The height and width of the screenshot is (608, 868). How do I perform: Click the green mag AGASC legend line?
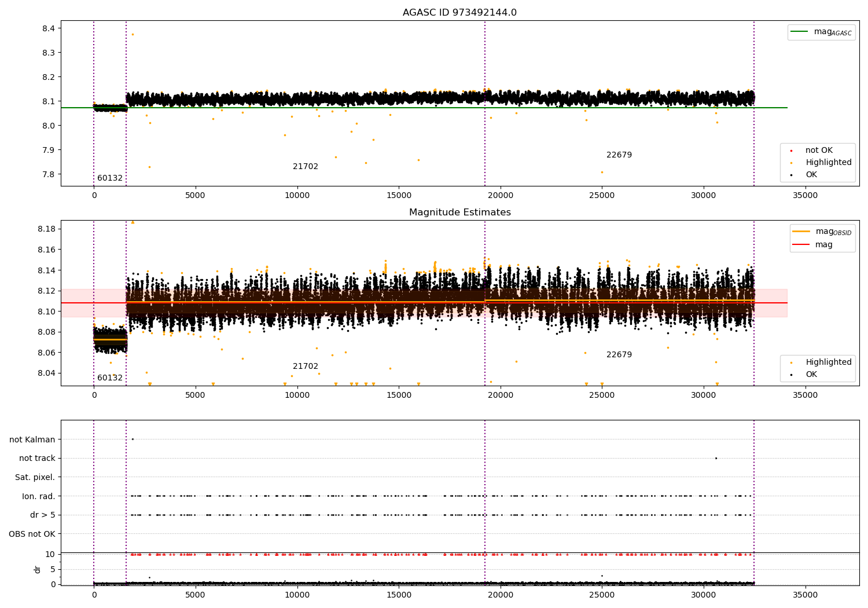point(799,32)
